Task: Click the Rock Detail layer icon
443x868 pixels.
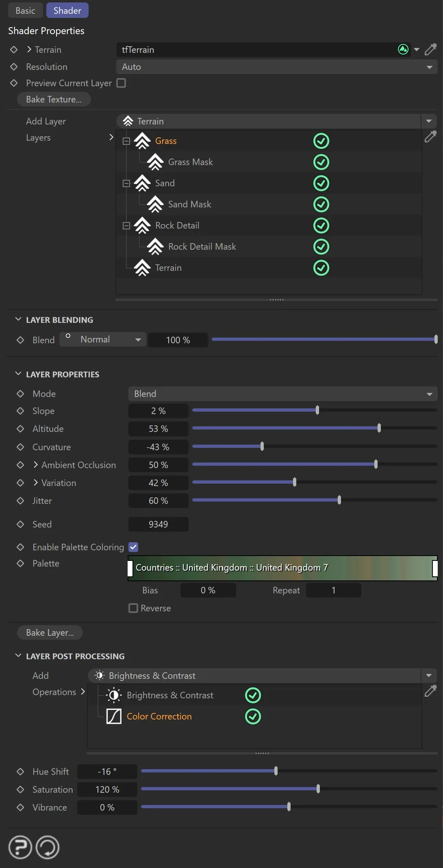Action: click(x=142, y=225)
